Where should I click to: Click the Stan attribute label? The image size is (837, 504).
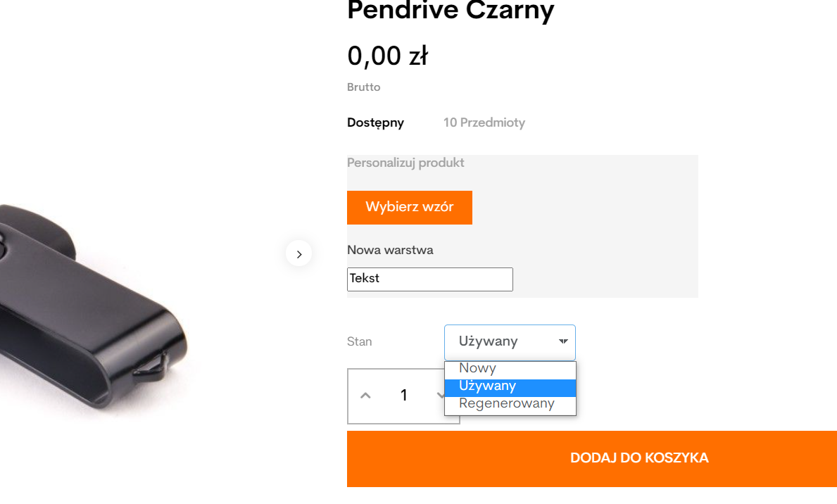360,342
